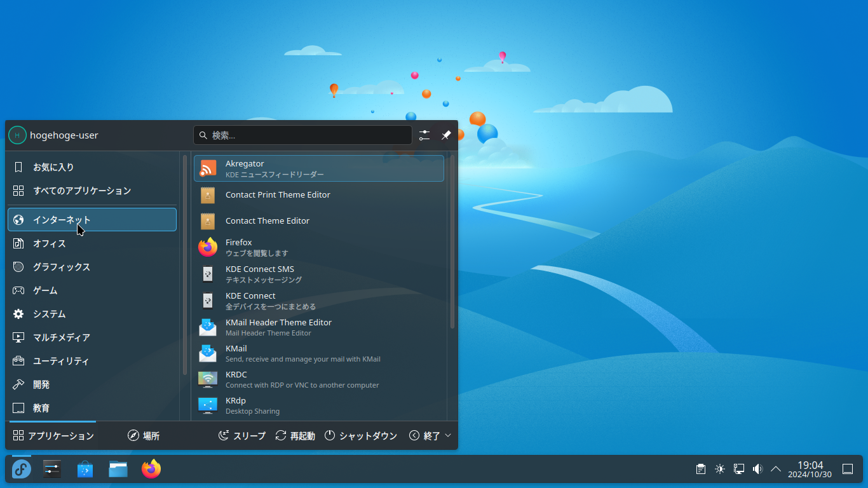Expand hidden system tray icons arrow
This screenshot has height=488, width=868.
(x=776, y=469)
